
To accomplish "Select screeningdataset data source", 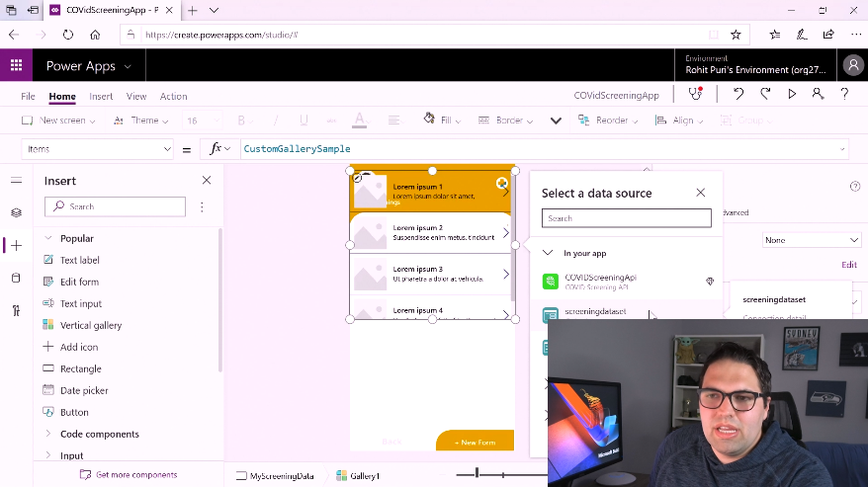I will coord(627,313).
